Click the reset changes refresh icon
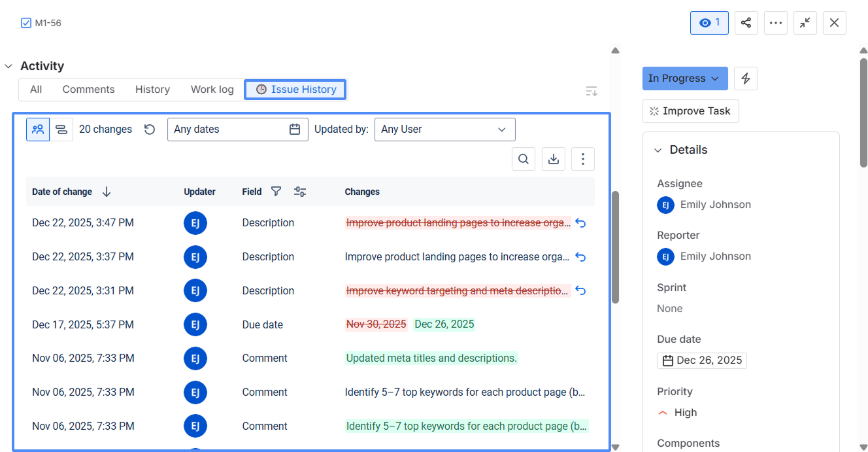 pyautogui.click(x=150, y=130)
